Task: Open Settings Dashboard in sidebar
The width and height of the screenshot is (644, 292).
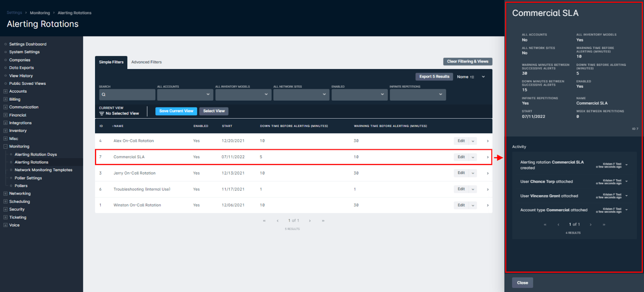Action: coord(28,44)
